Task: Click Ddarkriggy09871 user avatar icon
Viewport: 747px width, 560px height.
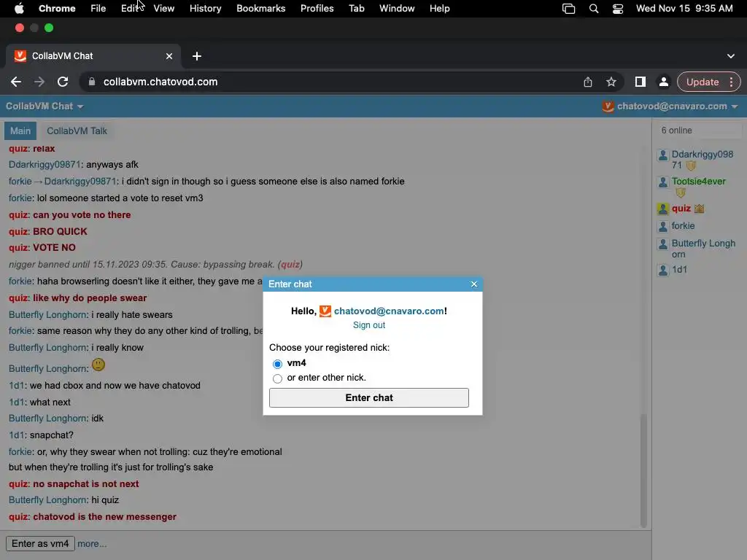Action: point(662,155)
